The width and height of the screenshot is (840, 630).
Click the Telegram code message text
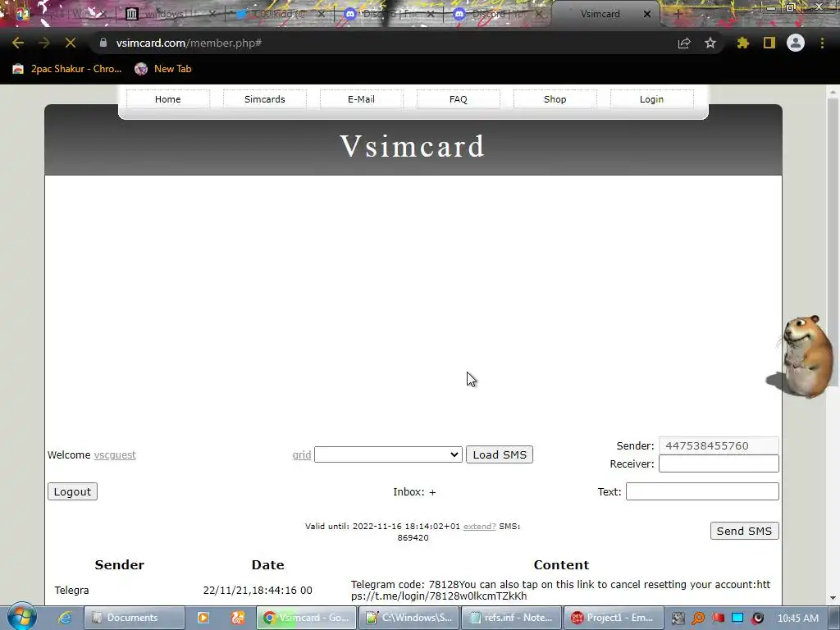pyautogui.click(x=561, y=590)
